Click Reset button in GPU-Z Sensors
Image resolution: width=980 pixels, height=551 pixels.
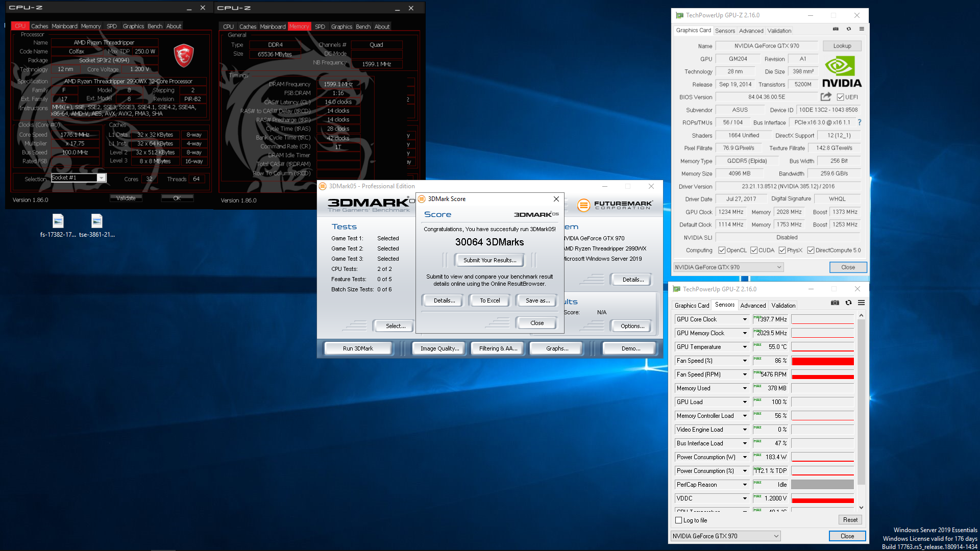(x=850, y=520)
